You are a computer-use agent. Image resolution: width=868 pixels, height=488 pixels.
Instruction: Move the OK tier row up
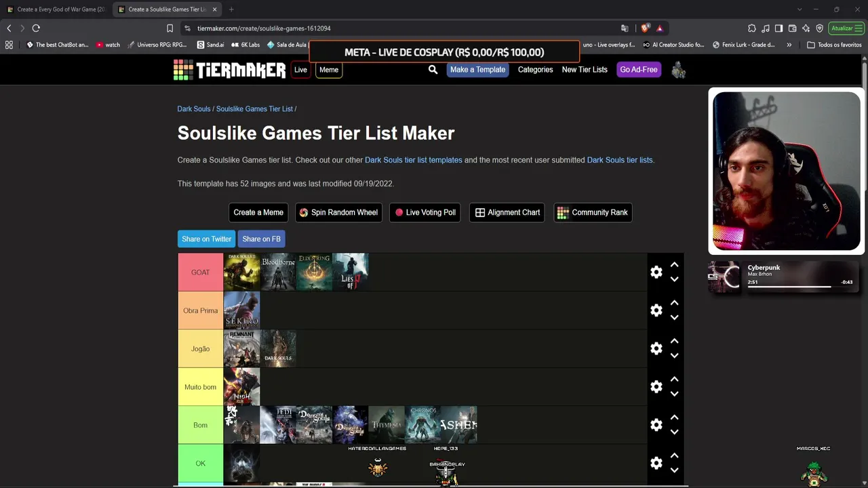[674, 456]
